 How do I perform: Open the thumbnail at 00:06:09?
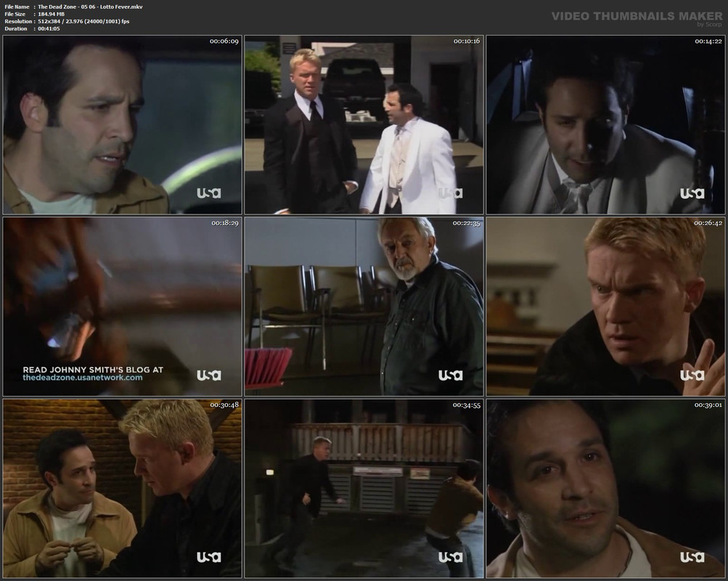click(x=123, y=124)
